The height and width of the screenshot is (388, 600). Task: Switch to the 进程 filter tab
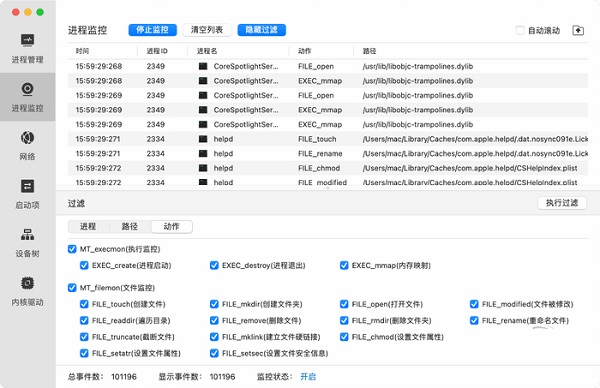tap(88, 227)
